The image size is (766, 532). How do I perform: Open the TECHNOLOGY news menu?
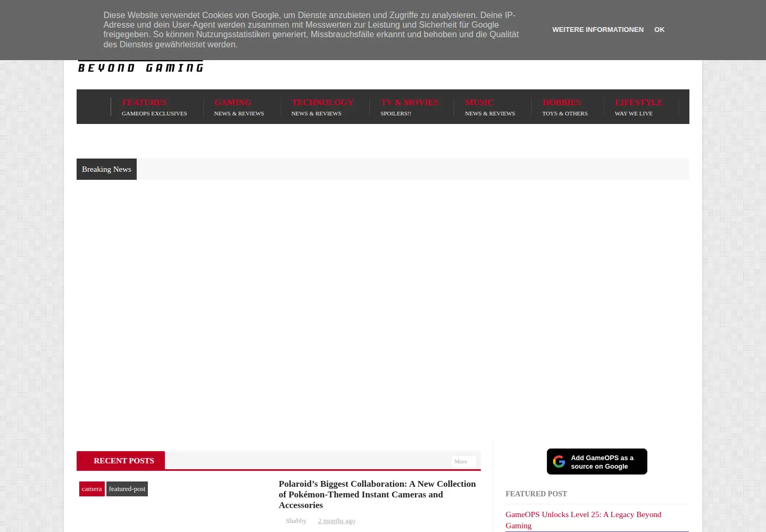(x=322, y=107)
